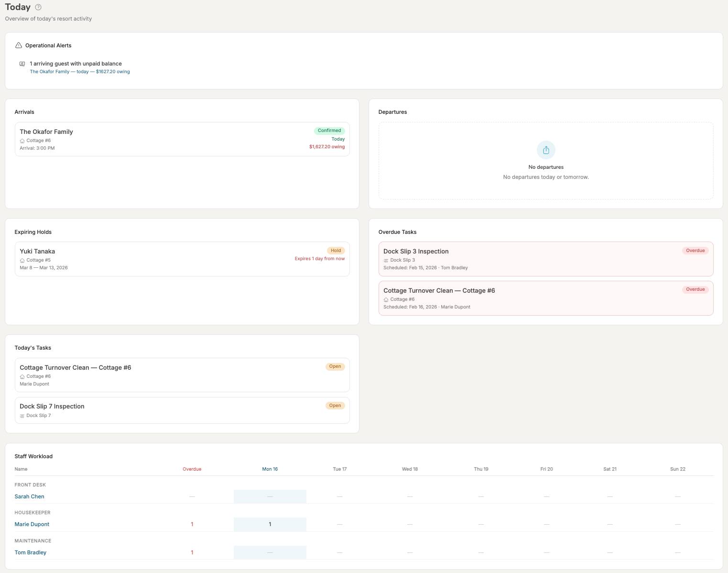The height and width of the screenshot is (573, 728).
Task: Open Tom Bradley's staff profile
Action: (x=30, y=552)
